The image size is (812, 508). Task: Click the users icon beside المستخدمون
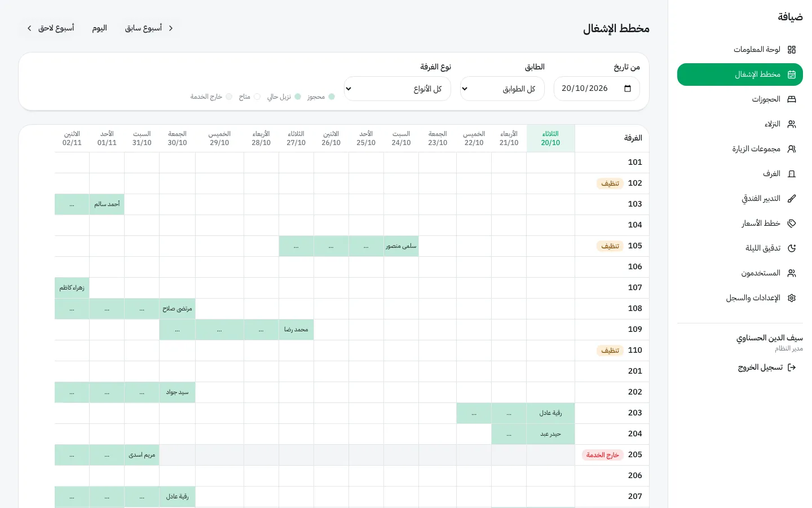pos(792,273)
